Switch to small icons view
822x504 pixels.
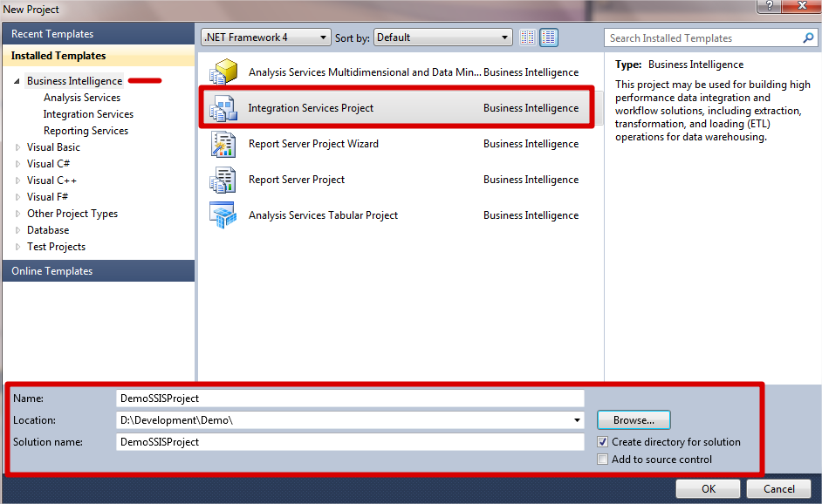pyautogui.click(x=527, y=37)
